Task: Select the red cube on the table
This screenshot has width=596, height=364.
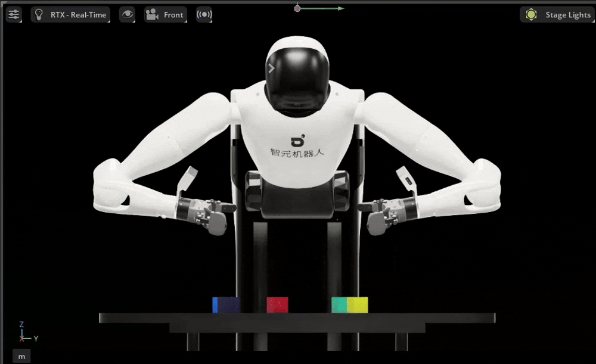Action: [278, 305]
